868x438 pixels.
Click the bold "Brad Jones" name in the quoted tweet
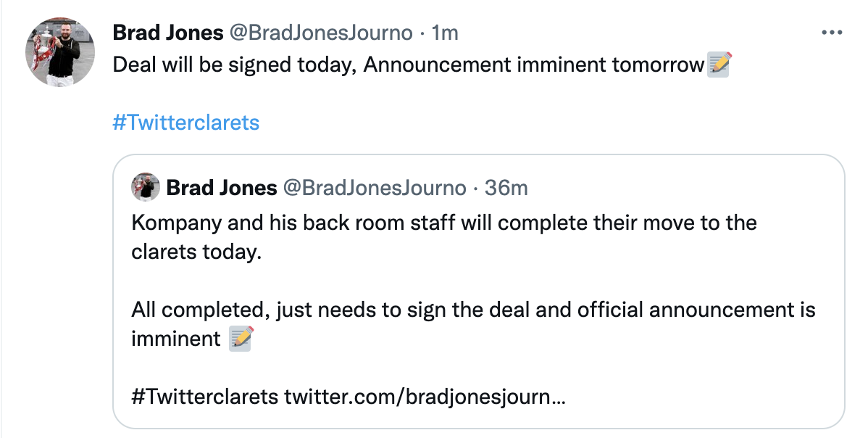[x=222, y=188]
